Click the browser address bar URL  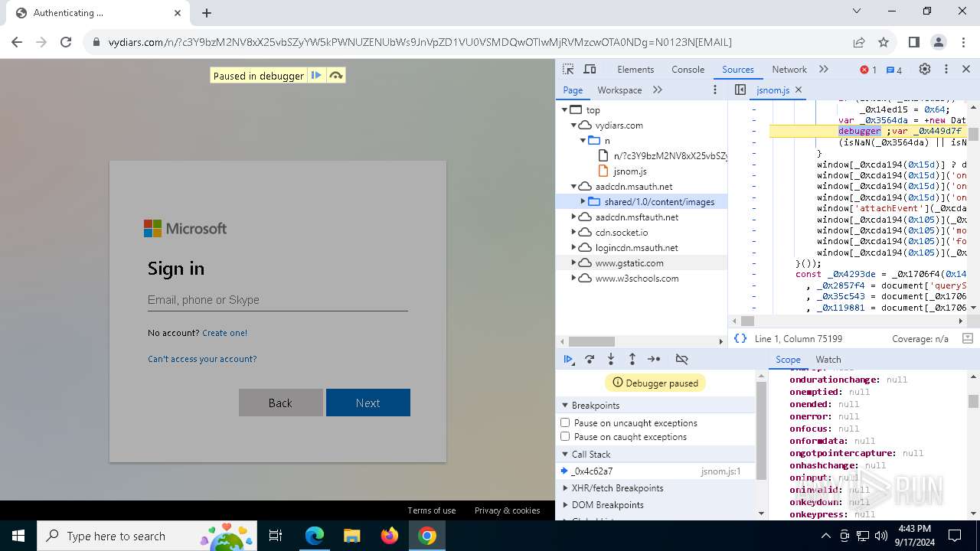coord(420,42)
